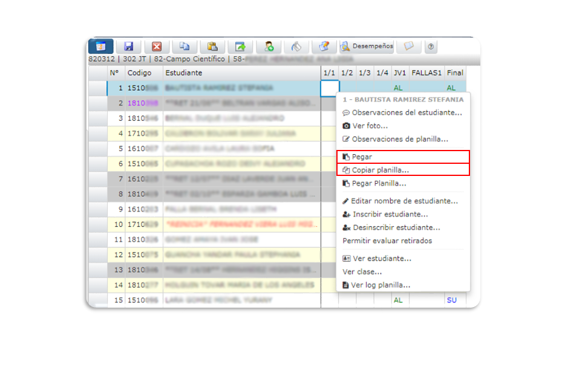Click the FALLAS1 column header
The image size is (588, 370).
pyautogui.click(x=426, y=73)
